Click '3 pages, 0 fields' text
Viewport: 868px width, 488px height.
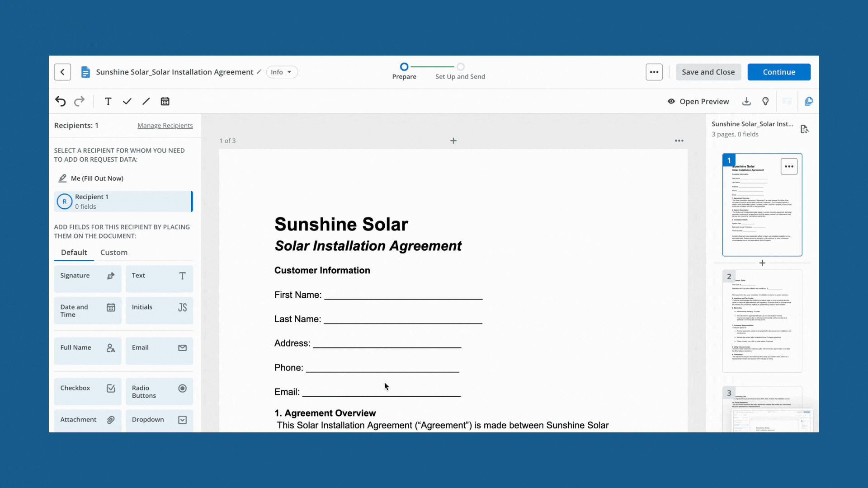point(735,134)
